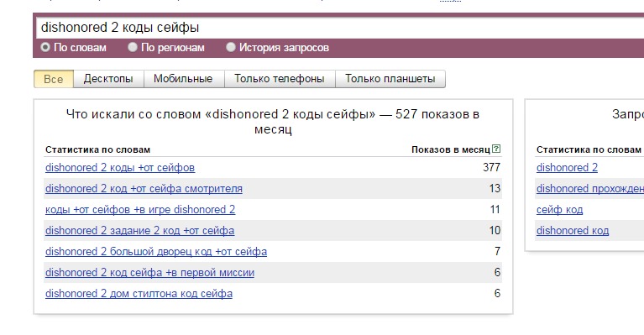Open the Мобильные tab
The width and height of the screenshot is (644, 335).
[x=183, y=79]
